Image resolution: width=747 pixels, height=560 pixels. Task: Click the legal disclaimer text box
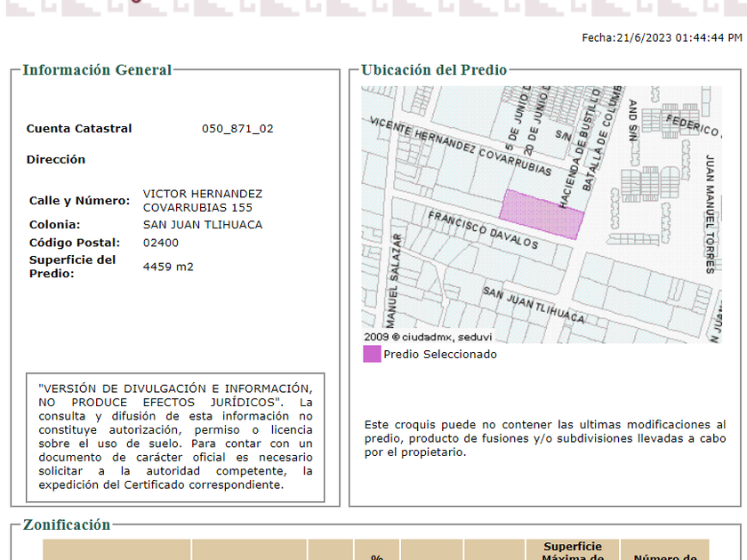[175, 436]
